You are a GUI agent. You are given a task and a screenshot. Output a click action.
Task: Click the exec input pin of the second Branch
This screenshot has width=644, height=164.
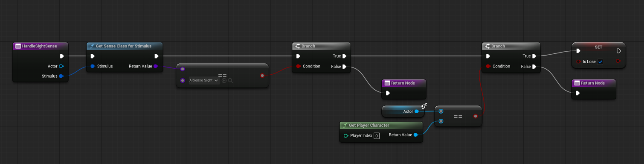[x=488, y=56]
